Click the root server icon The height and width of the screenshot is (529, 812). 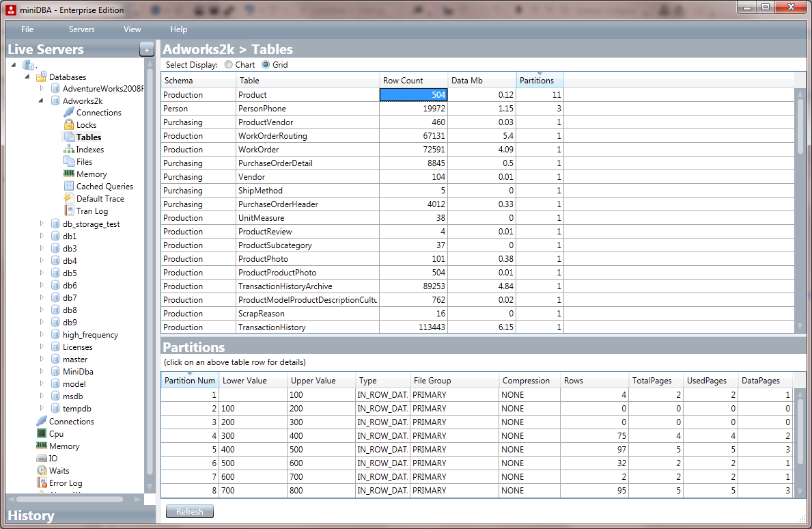coord(28,65)
